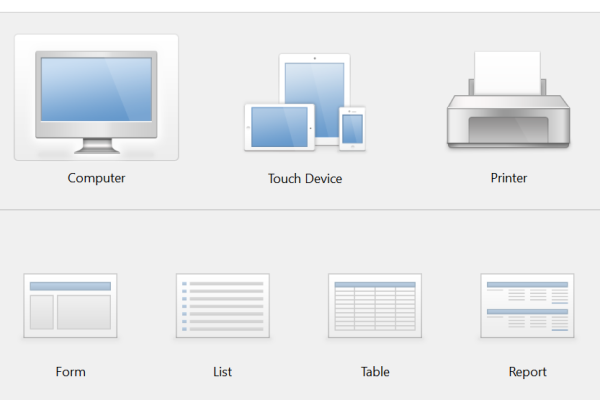Select the Form layout icon
The width and height of the screenshot is (600, 400).
pos(70,306)
